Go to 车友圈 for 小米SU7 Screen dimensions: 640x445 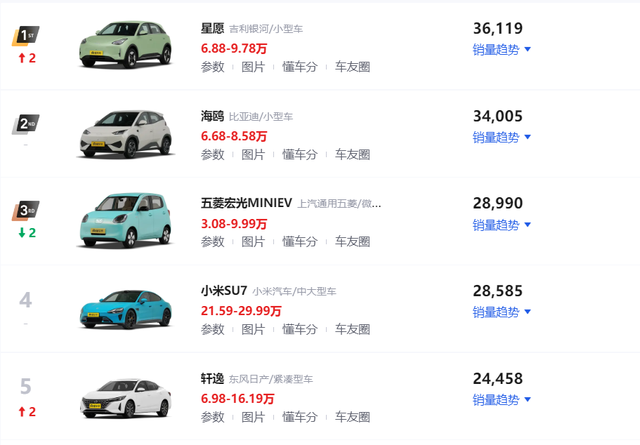point(352,329)
